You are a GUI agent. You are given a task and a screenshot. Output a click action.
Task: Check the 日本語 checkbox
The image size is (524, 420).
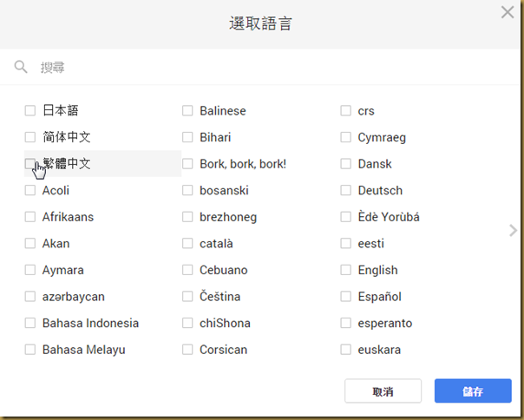(x=30, y=110)
